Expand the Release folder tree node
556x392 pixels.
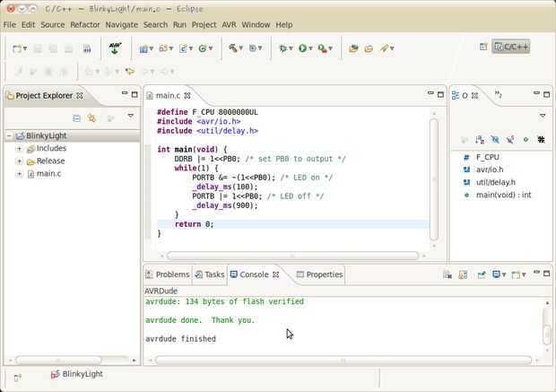click(x=19, y=161)
